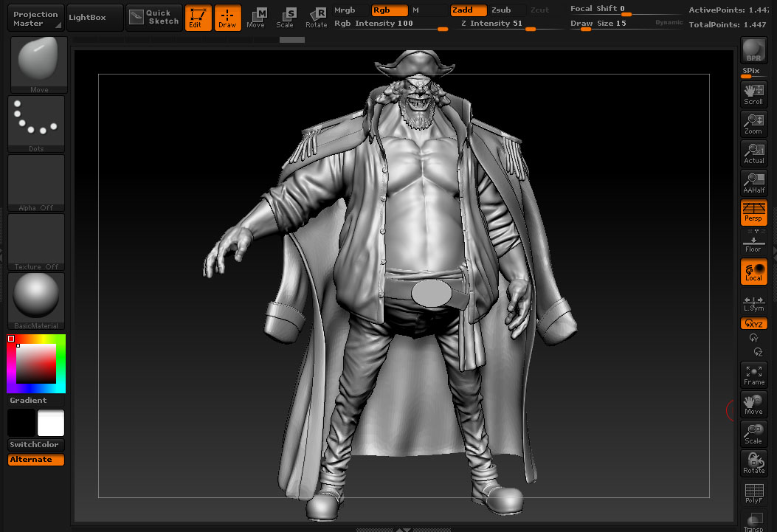Screen dimensions: 777x532
Task: Click the Frame mesh icon
Action: pyautogui.click(x=753, y=375)
